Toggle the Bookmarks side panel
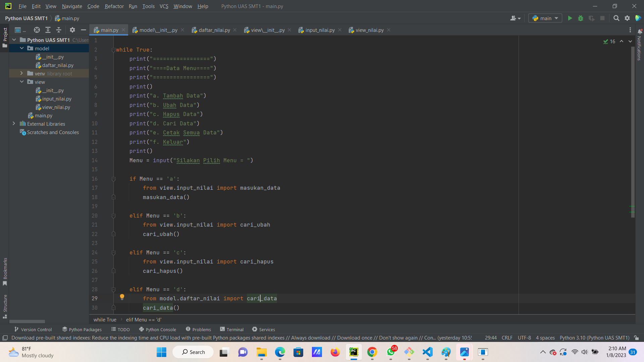Image resolution: width=644 pixels, height=362 pixels. (5, 271)
